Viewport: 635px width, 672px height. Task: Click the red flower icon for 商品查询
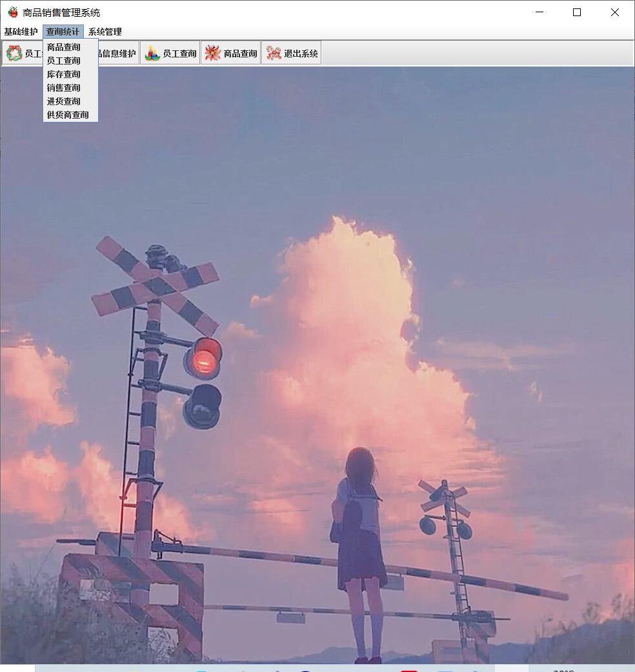click(213, 53)
